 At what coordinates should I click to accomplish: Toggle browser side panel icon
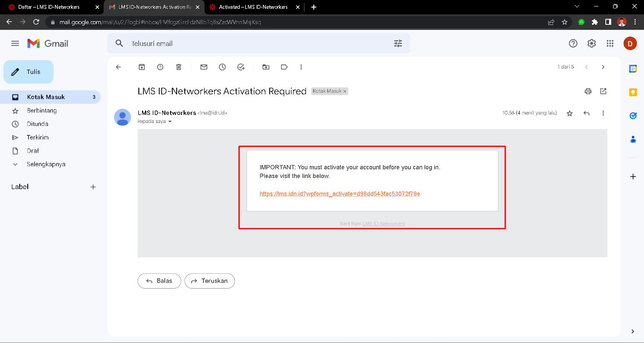click(x=608, y=22)
